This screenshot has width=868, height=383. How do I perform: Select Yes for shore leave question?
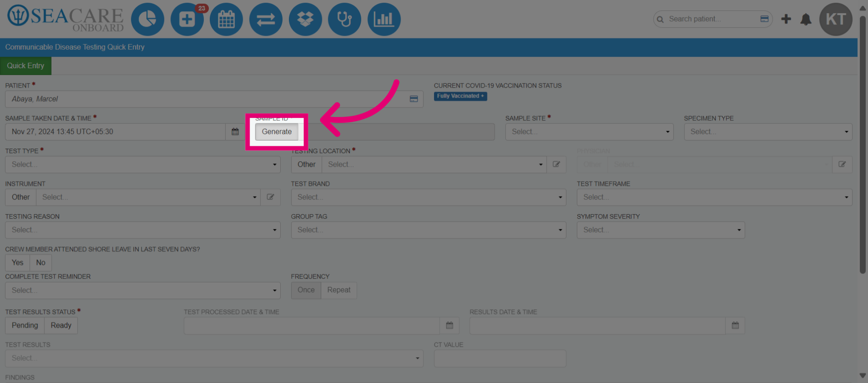click(x=18, y=263)
